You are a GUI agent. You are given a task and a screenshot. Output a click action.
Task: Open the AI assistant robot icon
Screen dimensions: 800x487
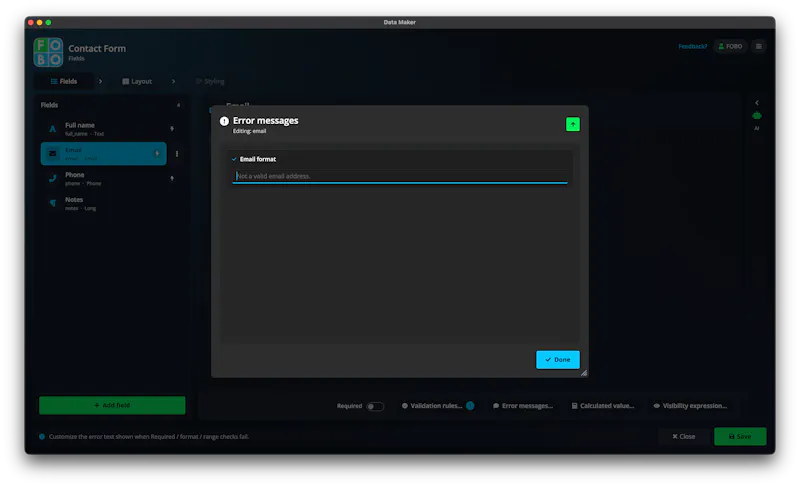pos(757,116)
